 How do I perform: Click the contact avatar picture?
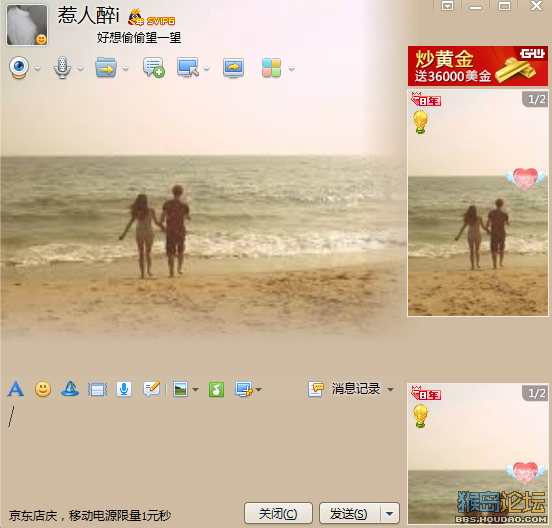[x=27, y=25]
